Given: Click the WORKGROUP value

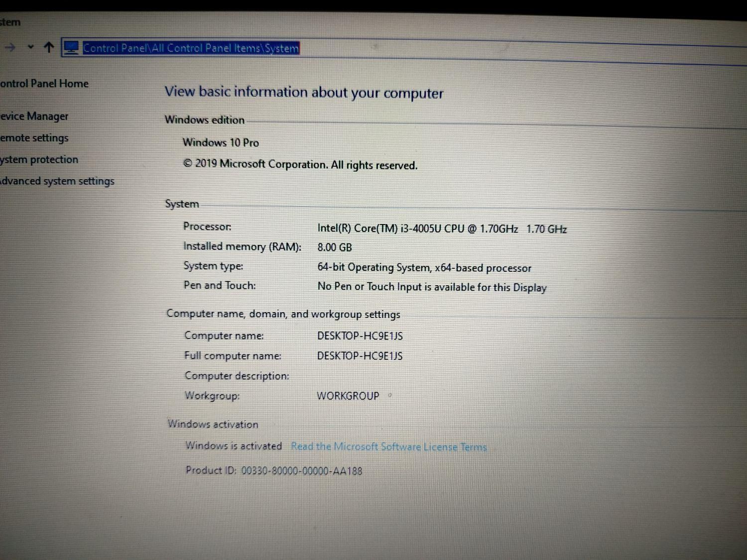Looking at the screenshot, I should pyautogui.click(x=348, y=396).
